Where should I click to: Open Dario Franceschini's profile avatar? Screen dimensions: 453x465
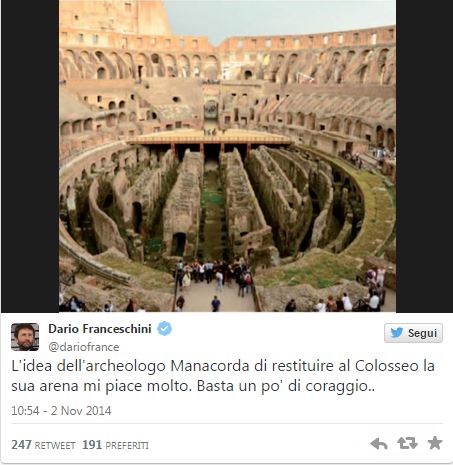(25, 337)
